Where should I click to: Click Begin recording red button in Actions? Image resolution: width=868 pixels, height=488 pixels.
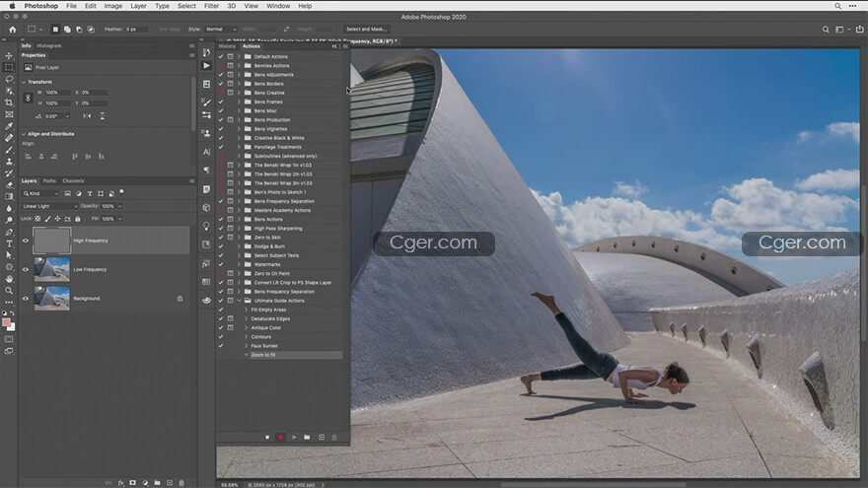(x=281, y=437)
